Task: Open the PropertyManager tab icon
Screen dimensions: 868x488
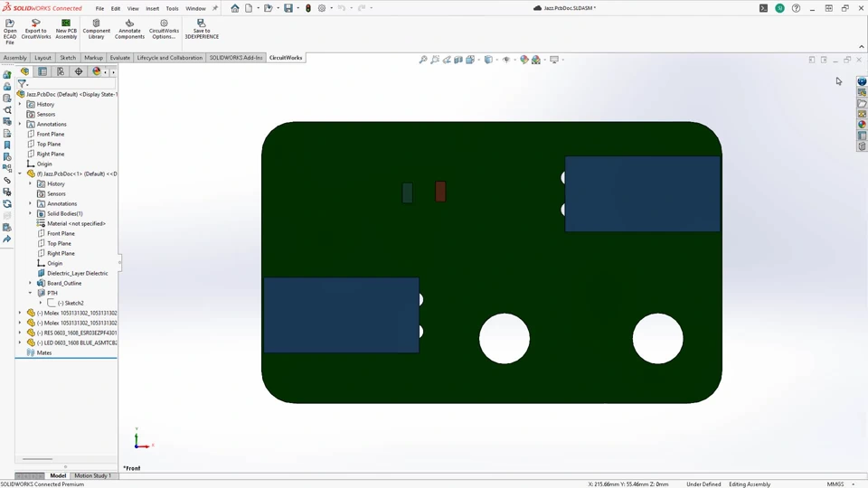Action: [x=42, y=71]
